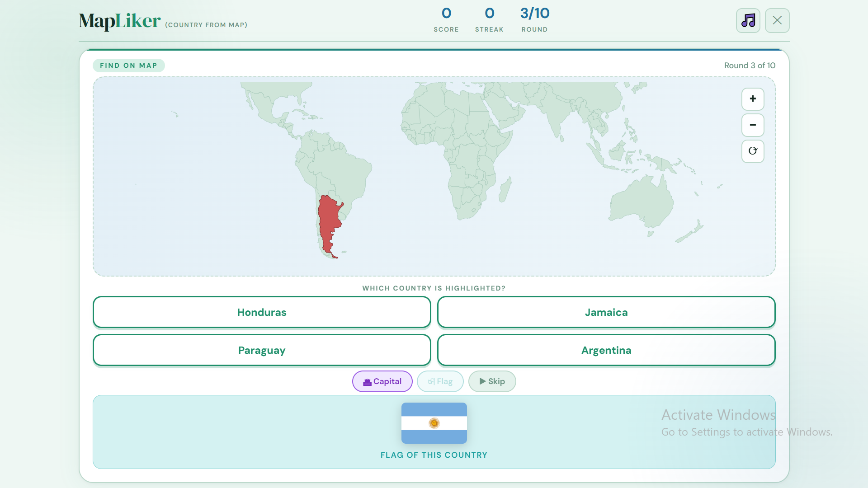Reset the map view with the refresh icon

pyautogui.click(x=753, y=151)
